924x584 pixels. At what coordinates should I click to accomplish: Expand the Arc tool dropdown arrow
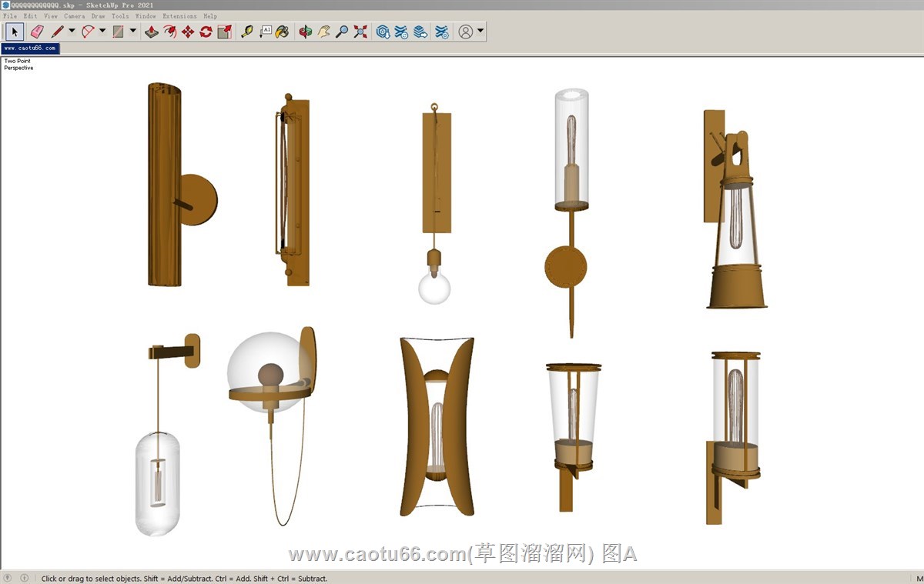(102, 32)
